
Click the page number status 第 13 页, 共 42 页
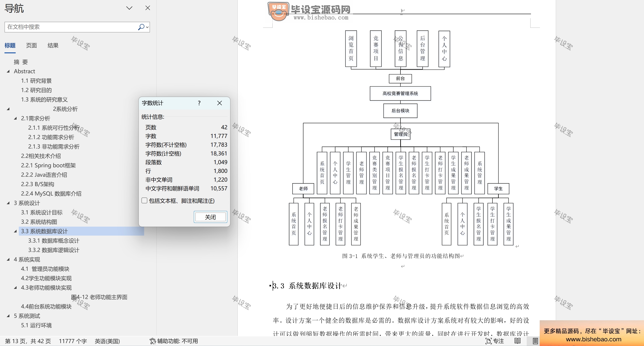point(28,341)
